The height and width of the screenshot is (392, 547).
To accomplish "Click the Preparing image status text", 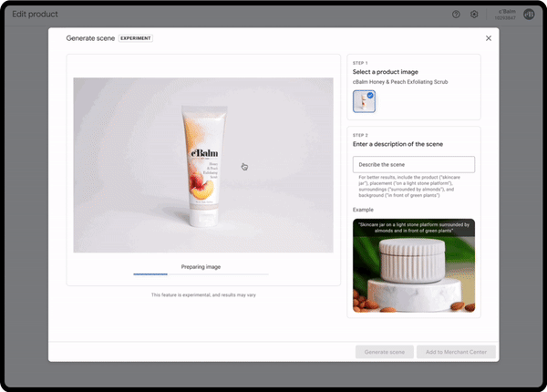I will click(201, 267).
